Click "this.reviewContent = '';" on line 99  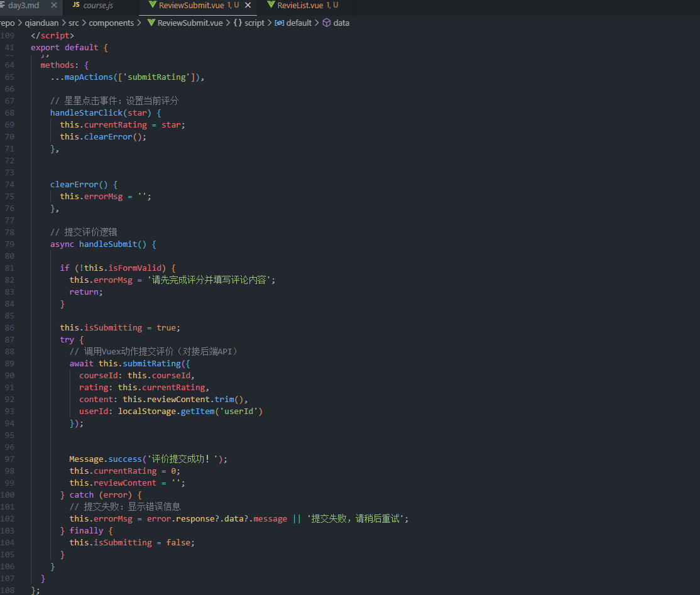(x=127, y=483)
